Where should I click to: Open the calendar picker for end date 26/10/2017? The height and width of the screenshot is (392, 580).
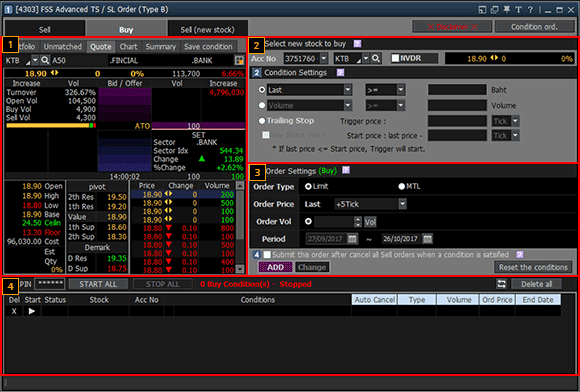(x=428, y=239)
